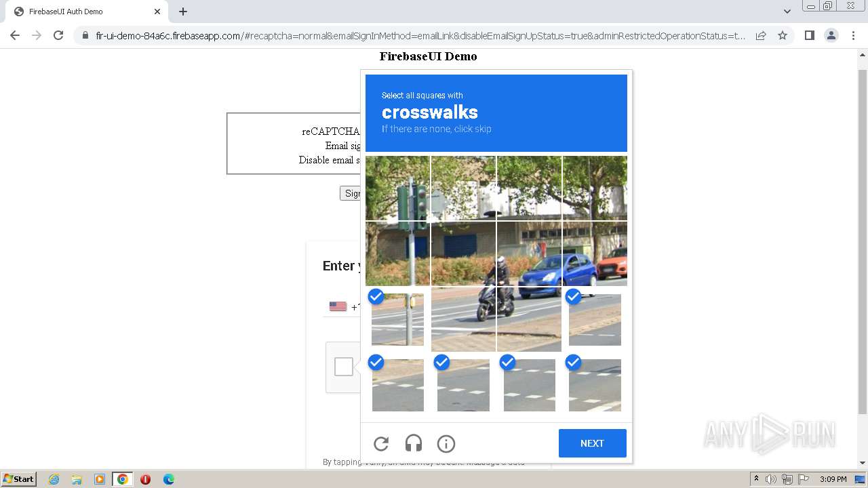The image size is (868, 488).
Task: Show hidden system tray icons
Action: tap(756, 479)
